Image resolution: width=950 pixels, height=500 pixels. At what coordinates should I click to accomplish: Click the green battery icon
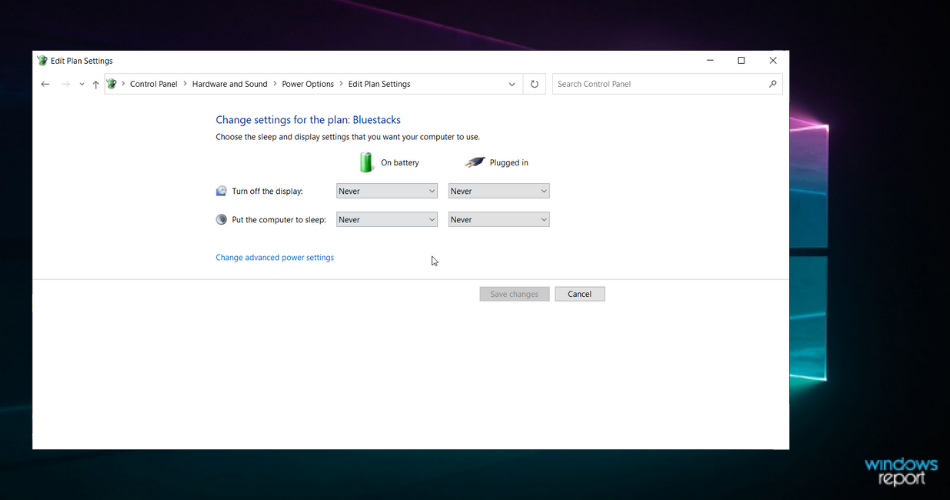point(365,162)
